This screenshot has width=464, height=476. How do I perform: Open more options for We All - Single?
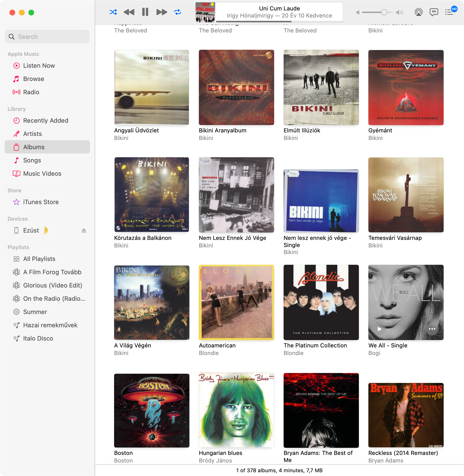(x=432, y=329)
